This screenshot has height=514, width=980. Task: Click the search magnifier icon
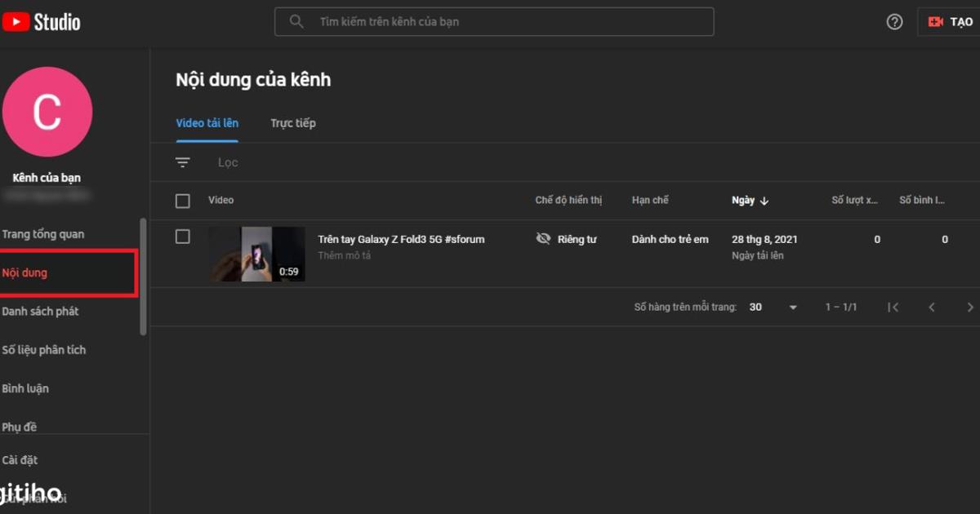[x=296, y=21]
